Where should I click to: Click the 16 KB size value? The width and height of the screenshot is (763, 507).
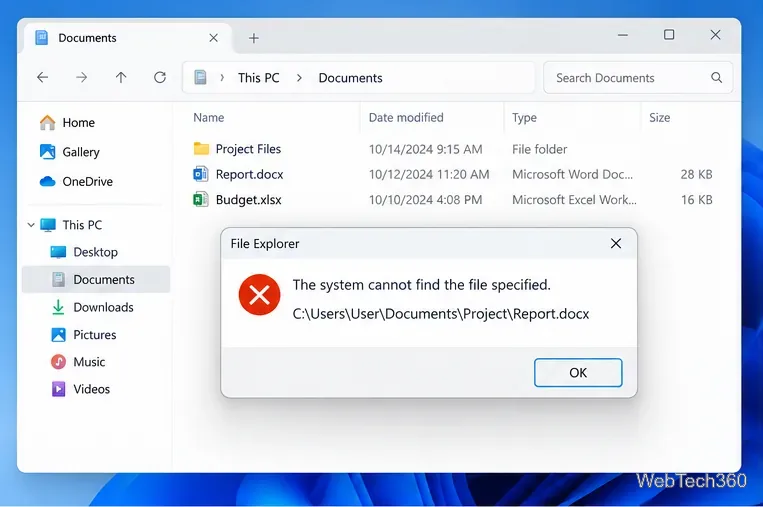coord(696,199)
